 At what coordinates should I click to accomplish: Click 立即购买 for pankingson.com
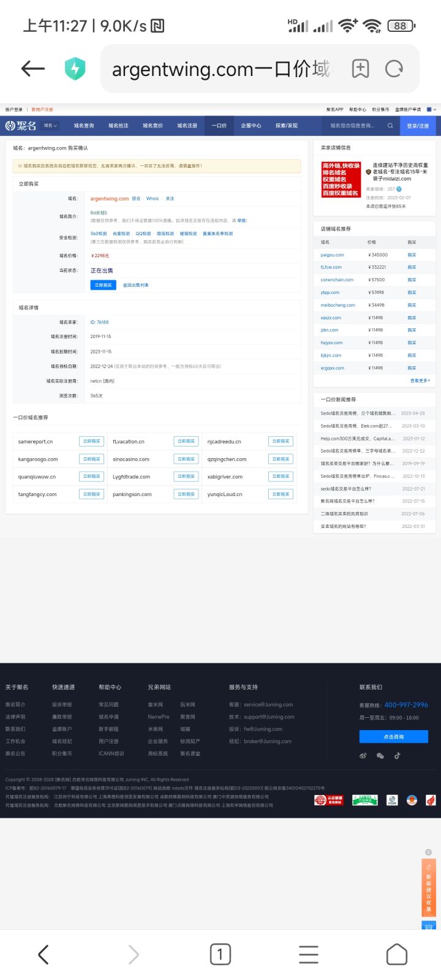186,494
